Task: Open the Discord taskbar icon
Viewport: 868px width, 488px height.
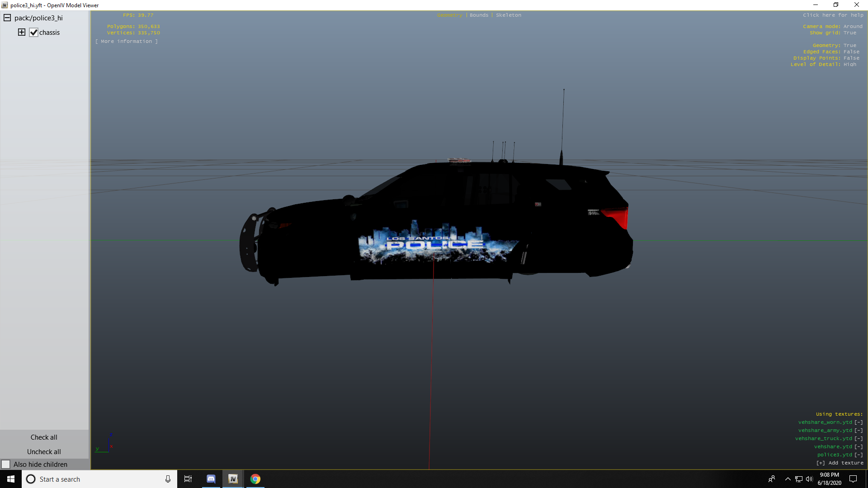Action: coord(211,479)
